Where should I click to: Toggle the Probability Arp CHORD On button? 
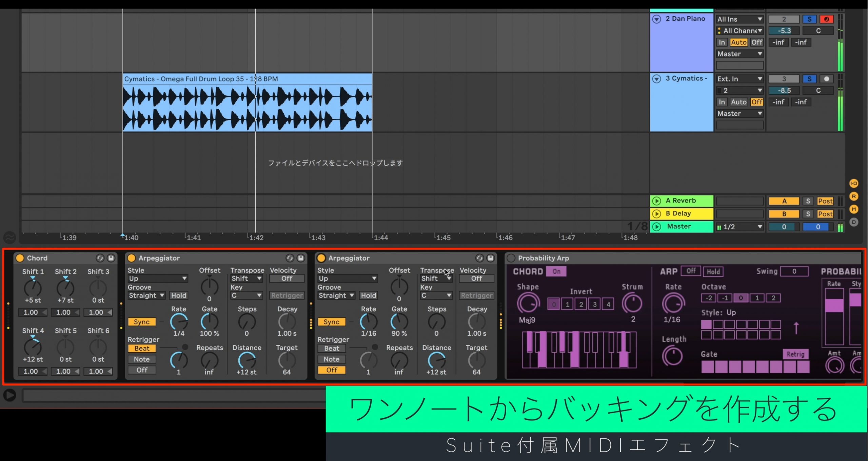pos(556,271)
